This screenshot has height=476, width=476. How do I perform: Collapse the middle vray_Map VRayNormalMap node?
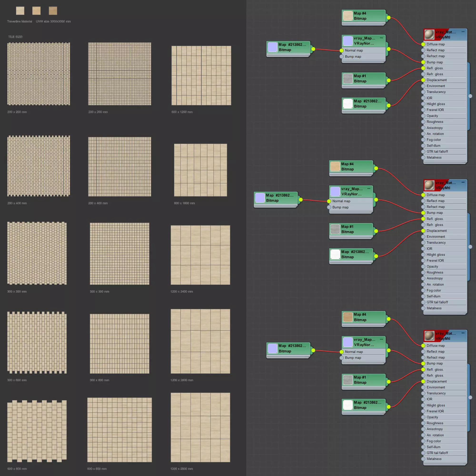pyautogui.click(x=369, y=188)
